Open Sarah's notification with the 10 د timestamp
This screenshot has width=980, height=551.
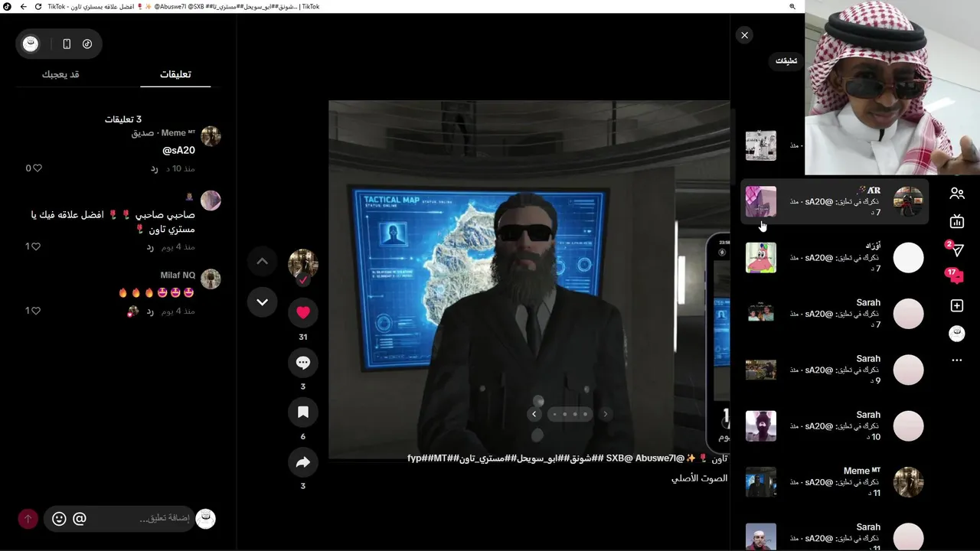(835, 426)
